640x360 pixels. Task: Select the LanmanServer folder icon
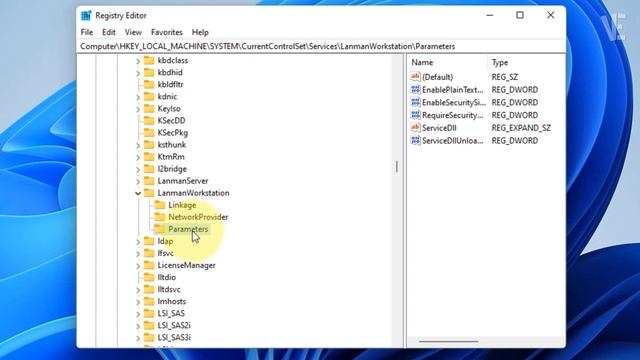(x=149, y=181)
